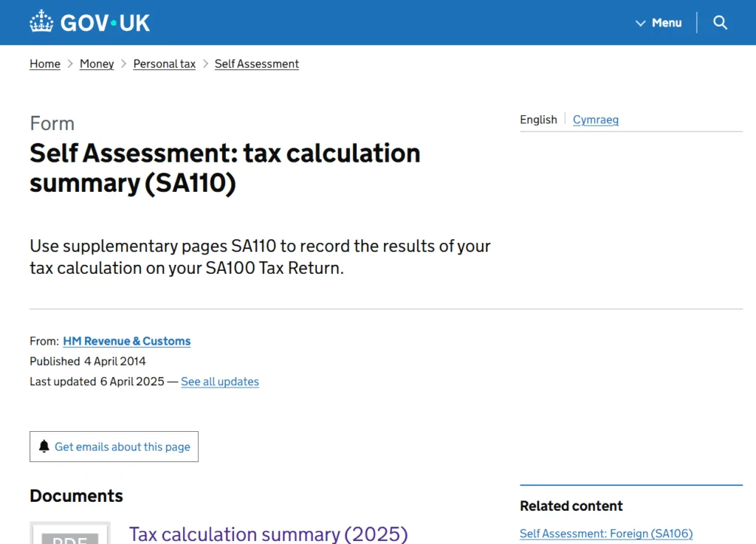This screenshot has height=544, width=756.
Task: Click the chevron before Self Assessment breadcrumb
Action: point(205,64)
